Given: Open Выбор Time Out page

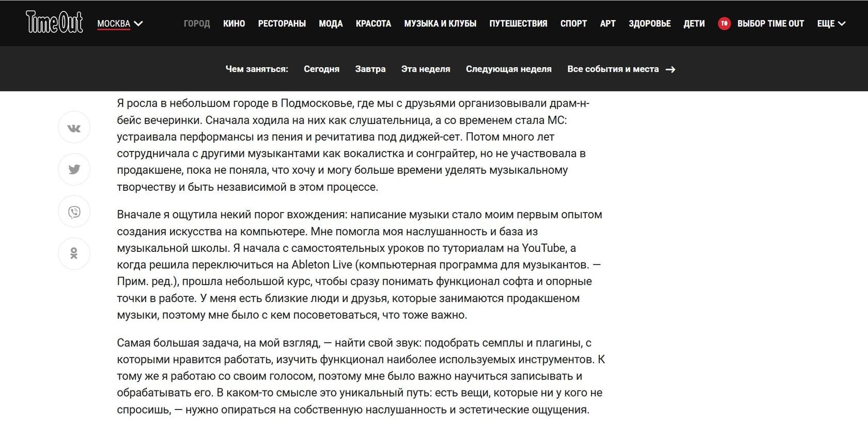Looking at the screenshot, I should point(770,23).
